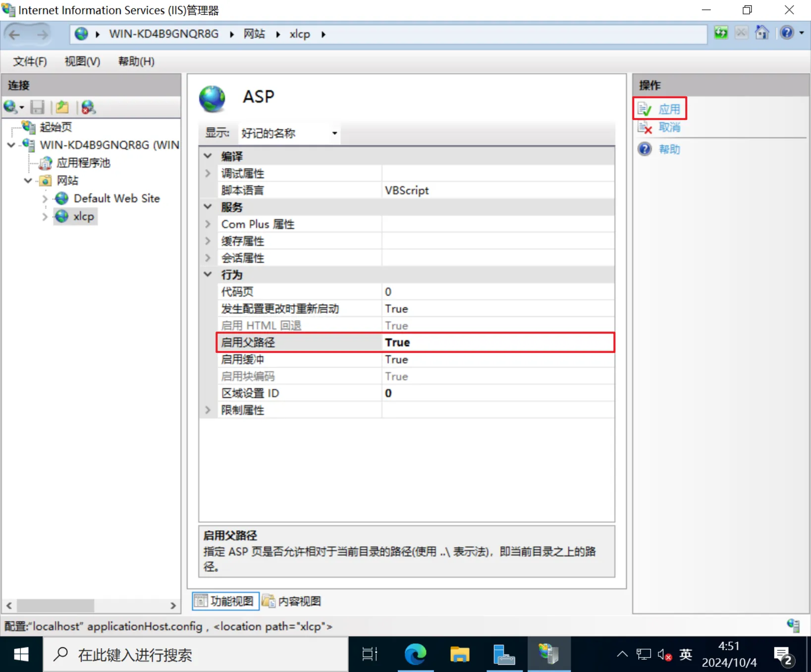Click the Save connections icon
Image resolution: width=811 pixels, height=672 pixels.
[37, 107]
